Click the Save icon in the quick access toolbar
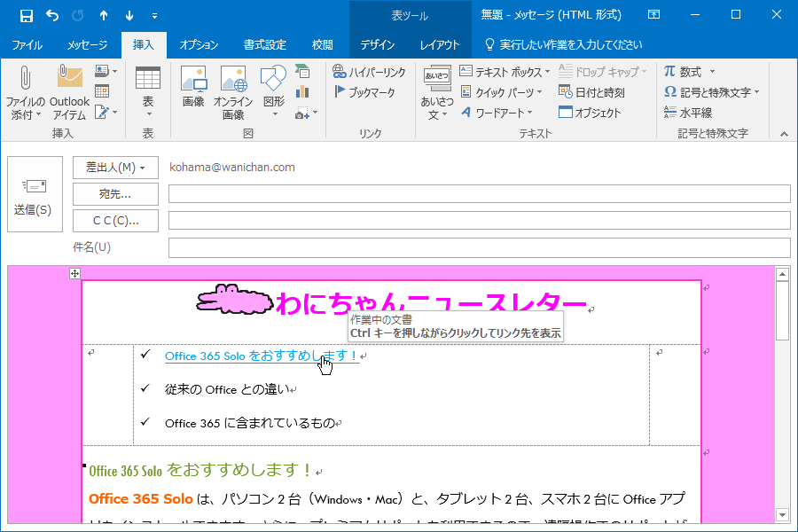798x532 pixels. click(27, 16)
